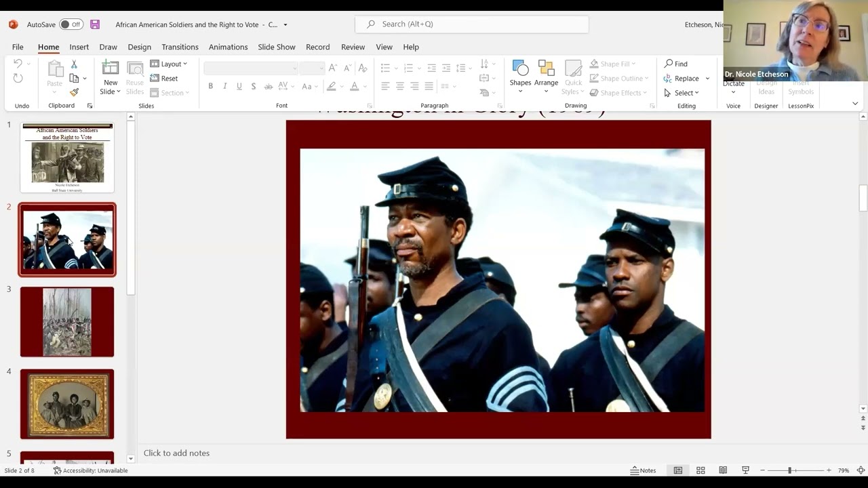The image size is (868, 488).
Task: Switch to the Design tab
Action: 139,47
